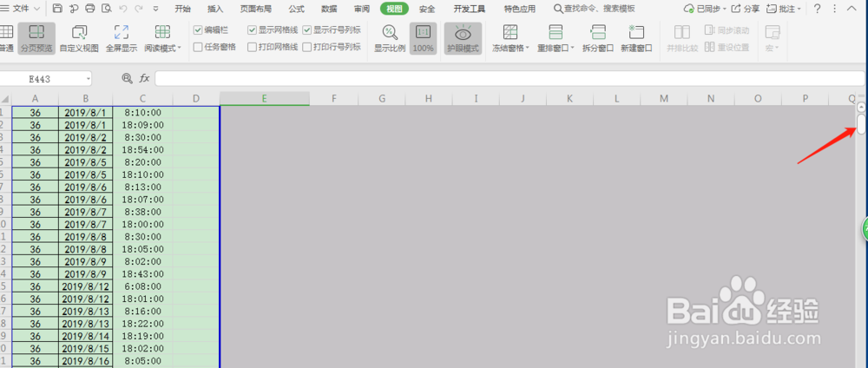868x368 pixels.
Task: Toggle 护眼模式 eye protection mode
Action: coord(463,38)
